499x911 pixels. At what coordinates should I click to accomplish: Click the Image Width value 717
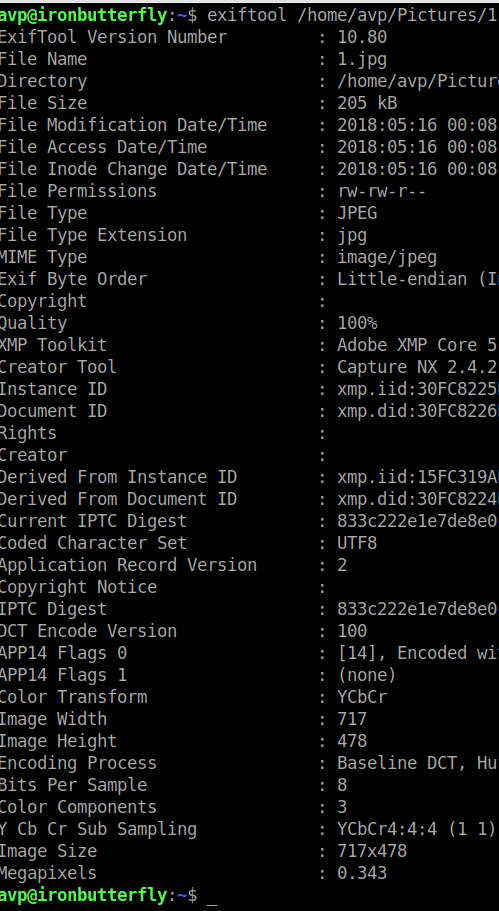352,719
